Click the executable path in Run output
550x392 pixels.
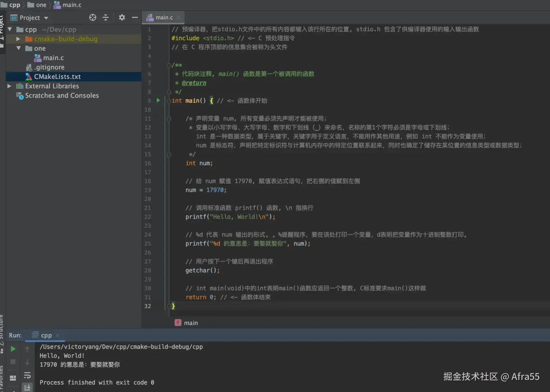(121, 347)
